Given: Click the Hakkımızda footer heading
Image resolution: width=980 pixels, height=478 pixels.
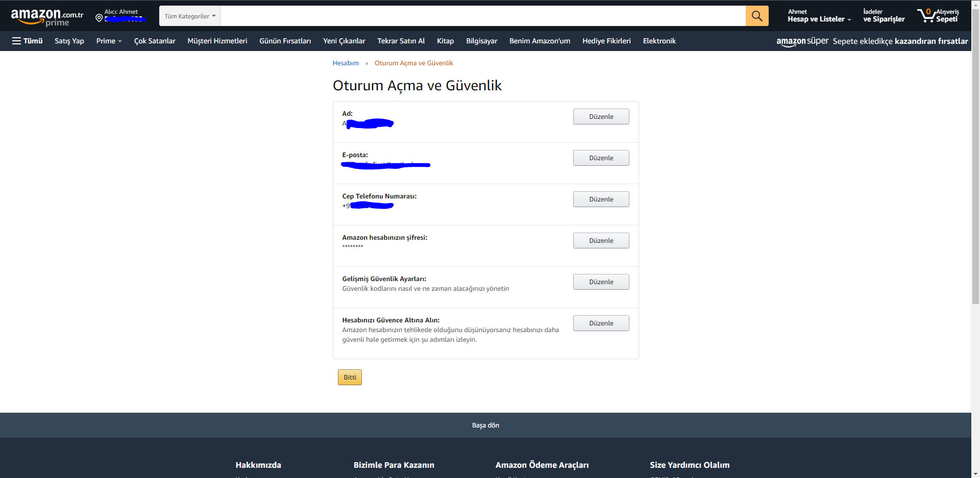Looking at the screenshot, I should [x=258, y=465].
